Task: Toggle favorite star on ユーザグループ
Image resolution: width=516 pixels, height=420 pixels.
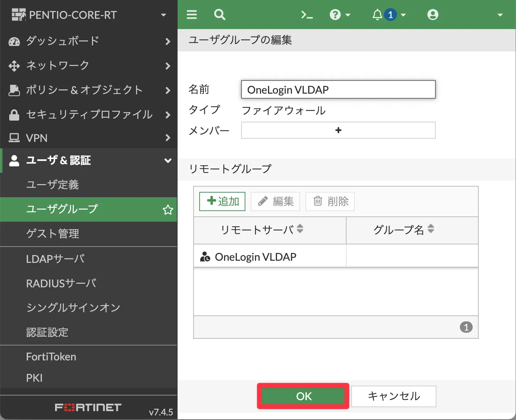Action: (x=168, y=210)
